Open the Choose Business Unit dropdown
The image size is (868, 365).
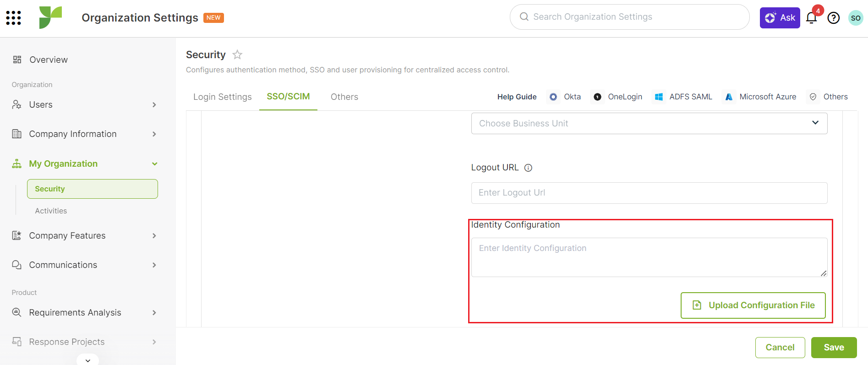pos(649,123)
